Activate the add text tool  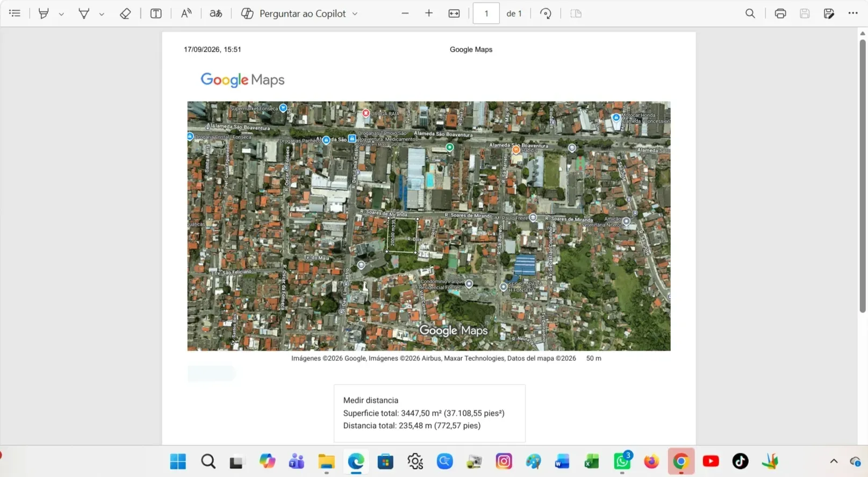pyautogui.click(x=156, y=13)
